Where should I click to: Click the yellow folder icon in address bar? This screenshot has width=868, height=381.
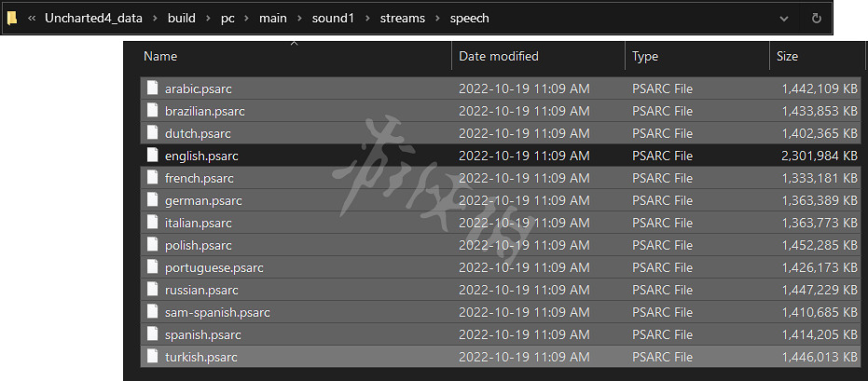11,18
